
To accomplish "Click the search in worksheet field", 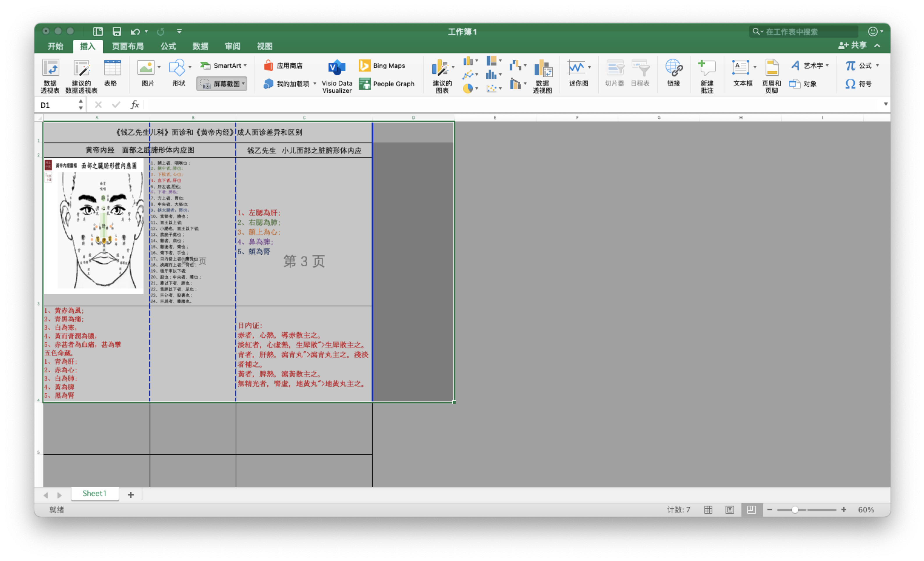I will coord(803,31).
